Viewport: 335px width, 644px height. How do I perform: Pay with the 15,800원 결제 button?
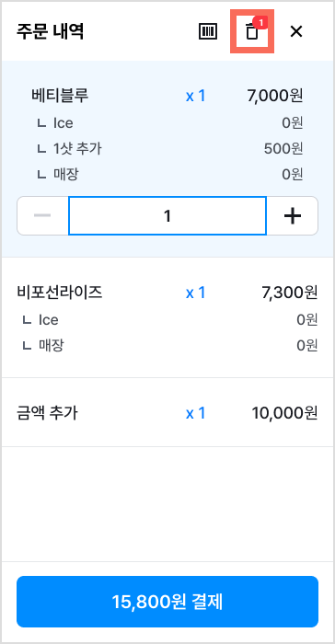167,602
